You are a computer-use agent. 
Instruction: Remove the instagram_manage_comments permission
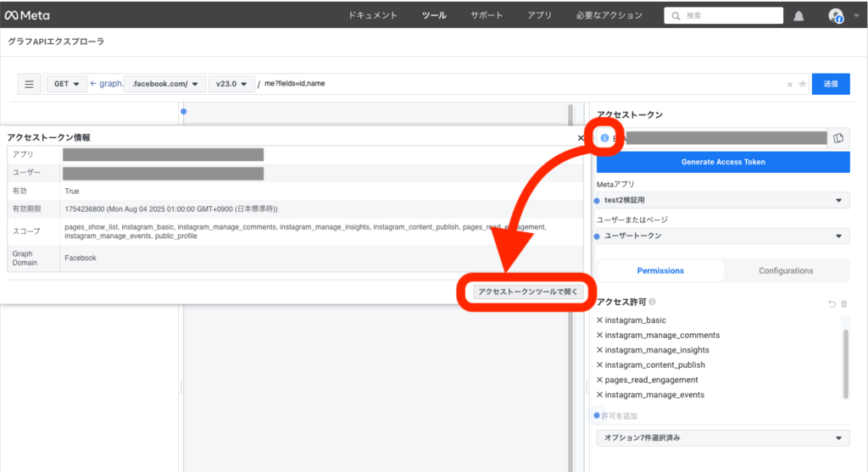coord(599,335)
